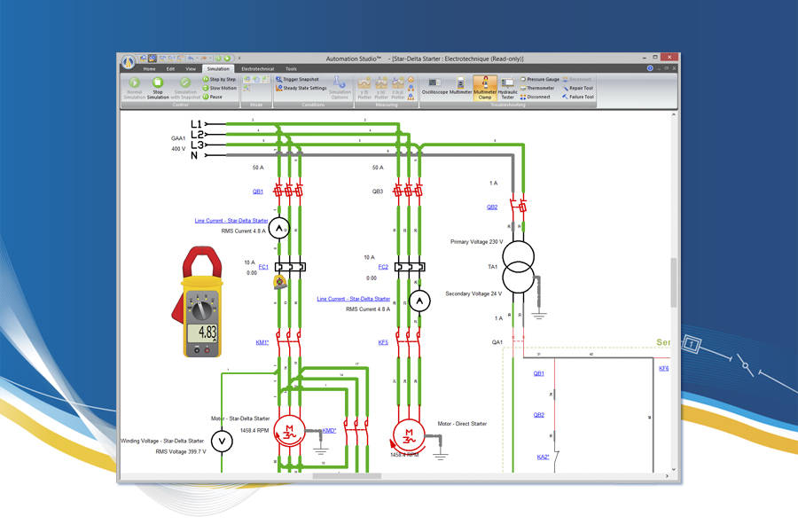Click Stop Simulation button
This screenshot has height=532, width=798.
[x=158, y=88]
